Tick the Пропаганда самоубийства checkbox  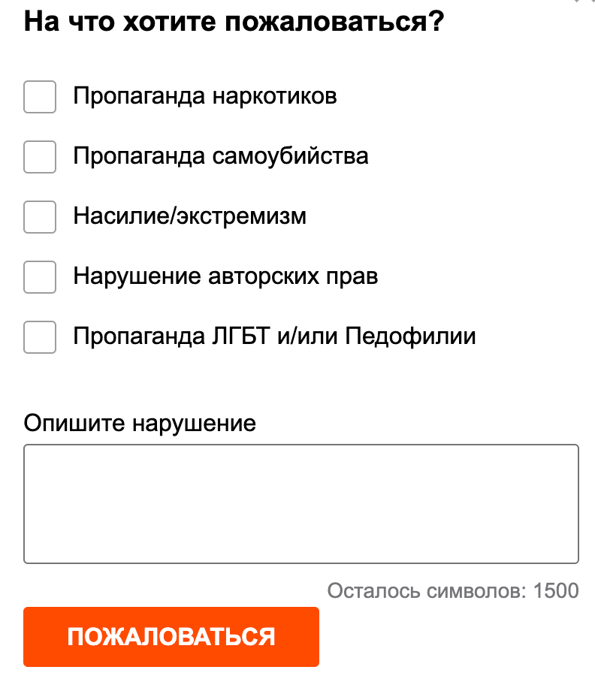(40, 157)
